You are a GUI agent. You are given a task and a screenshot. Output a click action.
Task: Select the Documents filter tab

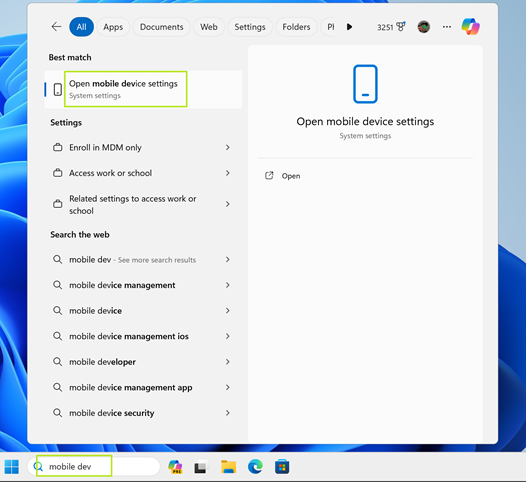161,27
